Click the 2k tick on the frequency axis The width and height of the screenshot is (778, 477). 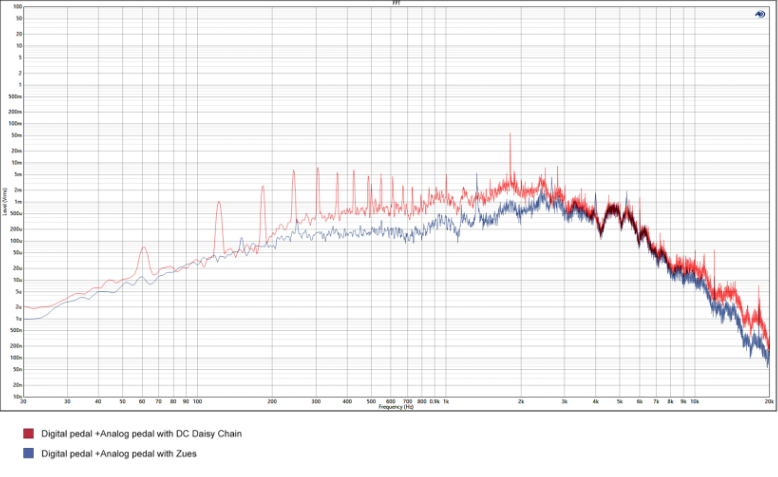click(521, 401)
